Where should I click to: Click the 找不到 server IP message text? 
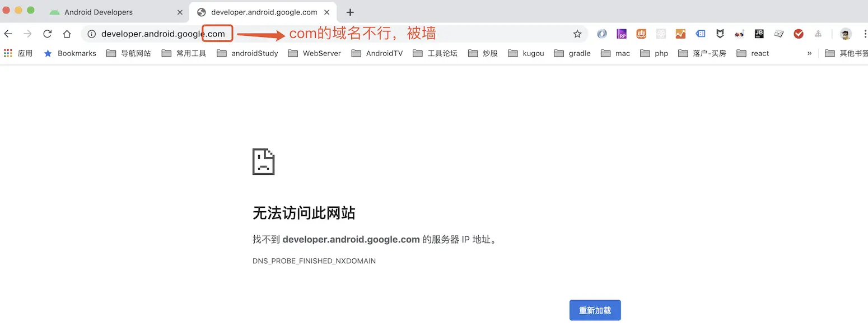point(375,240)
